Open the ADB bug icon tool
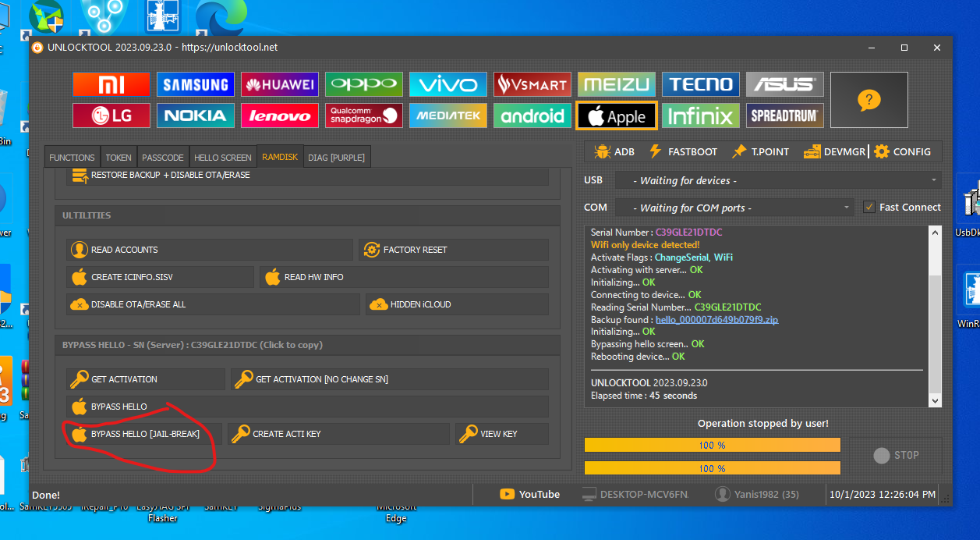The width and height of the screenshot is (980, 540). [614, 151]
